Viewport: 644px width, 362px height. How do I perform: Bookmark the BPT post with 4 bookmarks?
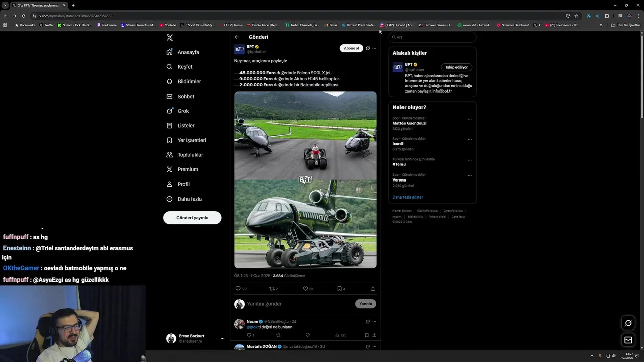pos(340,289)
